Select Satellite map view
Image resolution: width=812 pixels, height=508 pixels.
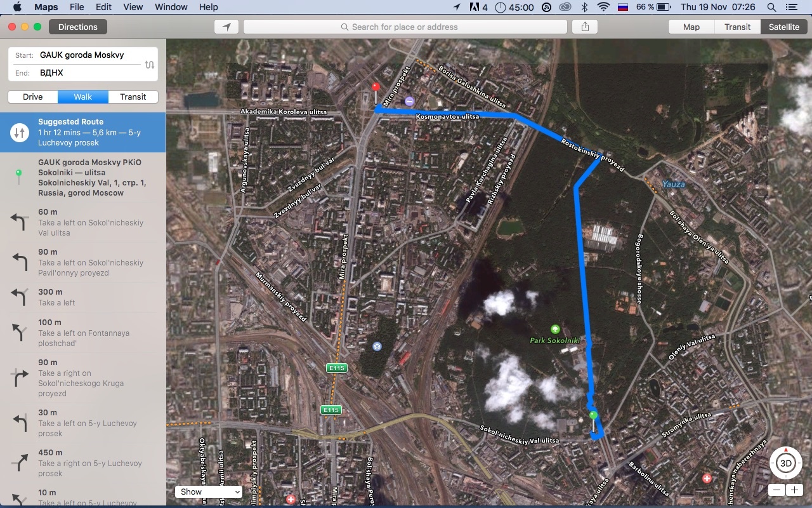pyautogui.click(x=784, y=27)
